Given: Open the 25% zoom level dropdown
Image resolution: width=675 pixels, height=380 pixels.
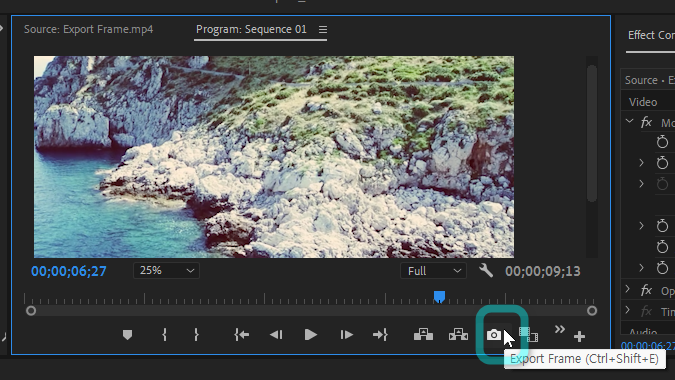Looking at the screenshot, I should pos(166,271).
